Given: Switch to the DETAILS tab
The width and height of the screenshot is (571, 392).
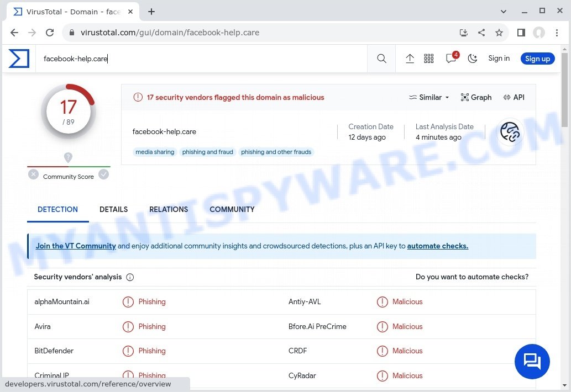Looking at the screenshot, I should 114,209.
